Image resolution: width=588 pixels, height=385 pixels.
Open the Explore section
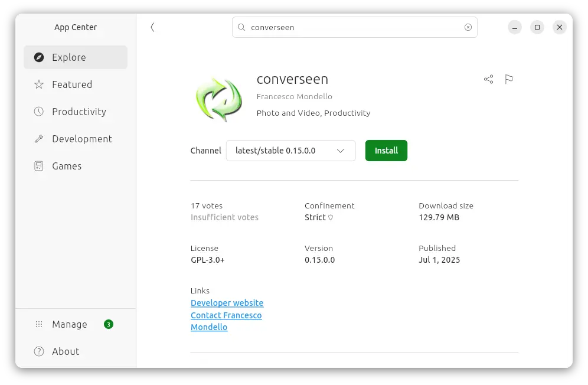[76, 57]
